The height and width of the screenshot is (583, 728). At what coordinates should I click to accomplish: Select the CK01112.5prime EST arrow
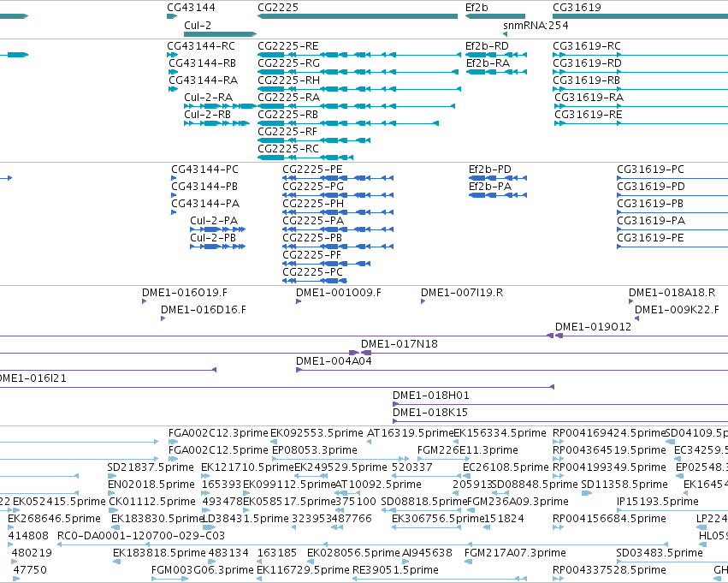click(115, 510)
